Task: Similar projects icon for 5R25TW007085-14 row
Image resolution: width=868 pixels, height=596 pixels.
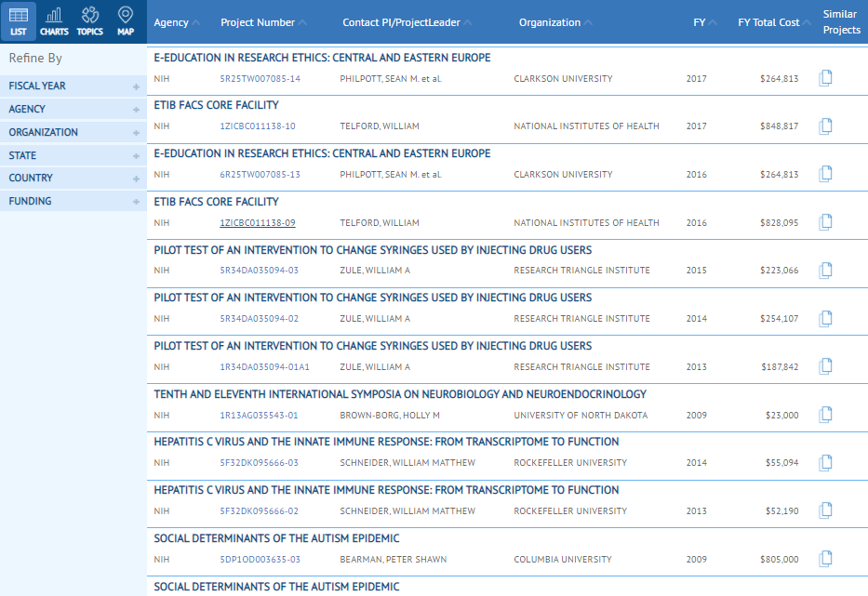Action: (x=825, y=78)
